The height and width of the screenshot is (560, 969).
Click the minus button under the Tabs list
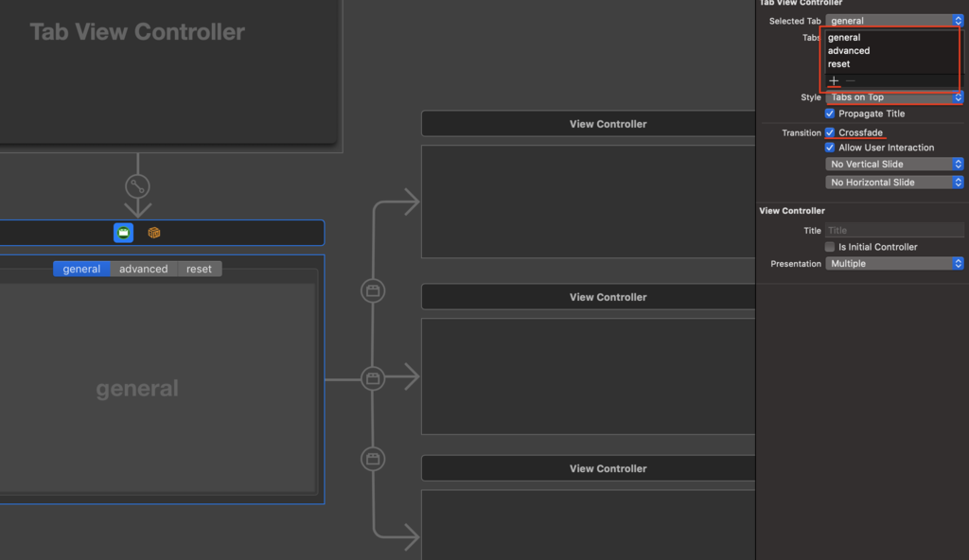click(851, 81)
